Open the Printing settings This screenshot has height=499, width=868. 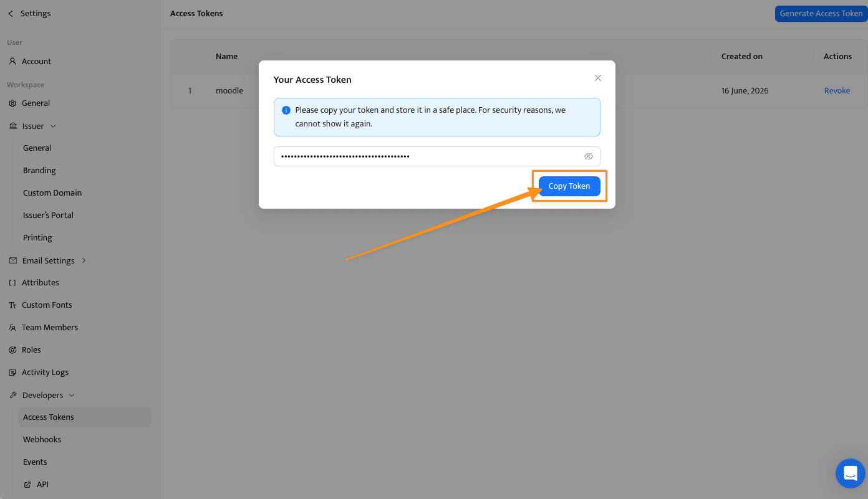37,237
